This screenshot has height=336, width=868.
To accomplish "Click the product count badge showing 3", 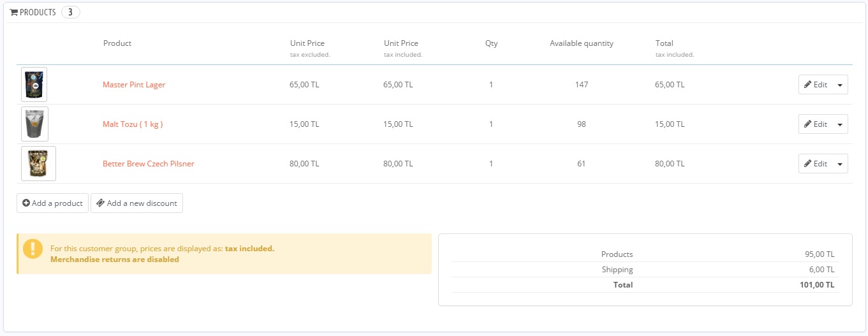I will 70,12.
